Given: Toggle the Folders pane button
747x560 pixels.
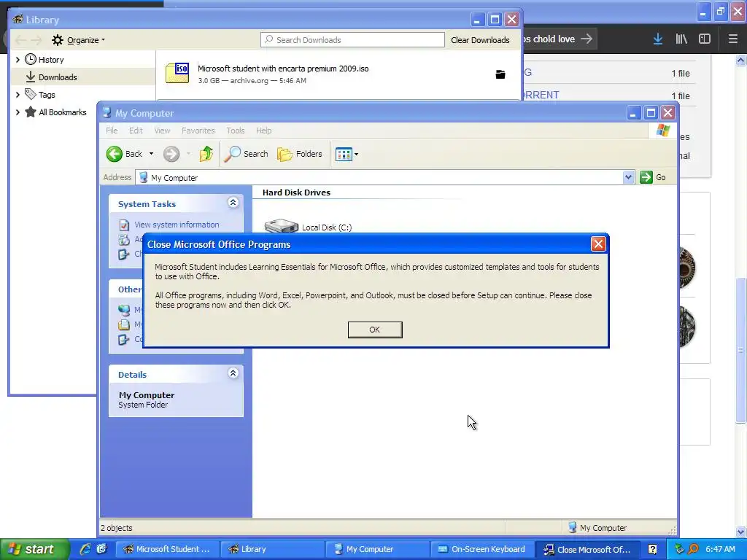Looking at the screenshot, I should tap(300, 154).
